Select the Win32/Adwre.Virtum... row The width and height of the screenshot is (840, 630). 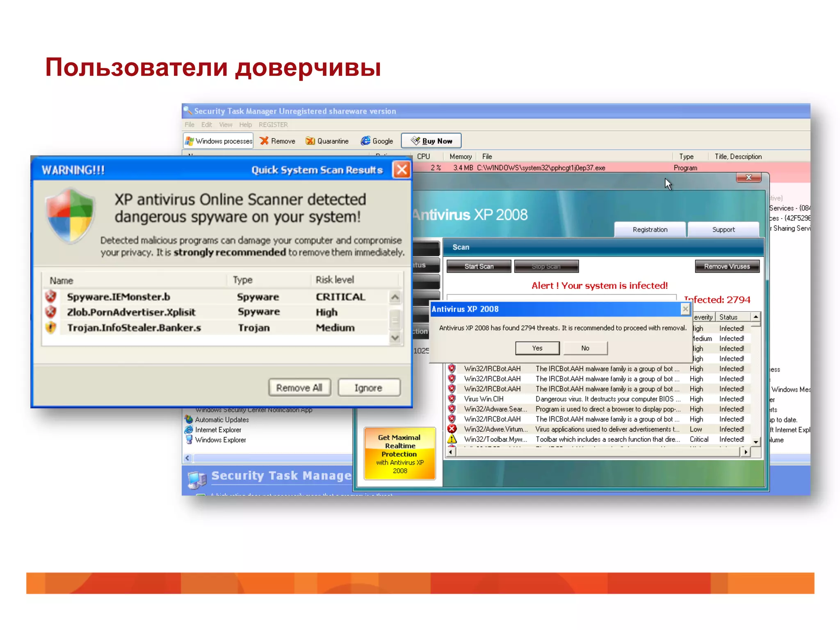(x=599, y=429)
